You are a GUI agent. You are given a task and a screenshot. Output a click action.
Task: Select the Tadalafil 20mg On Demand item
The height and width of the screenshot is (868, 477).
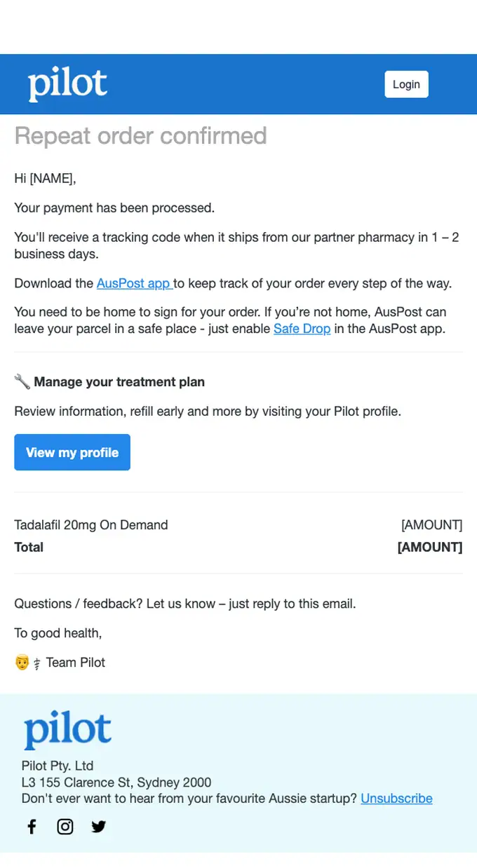91,525
